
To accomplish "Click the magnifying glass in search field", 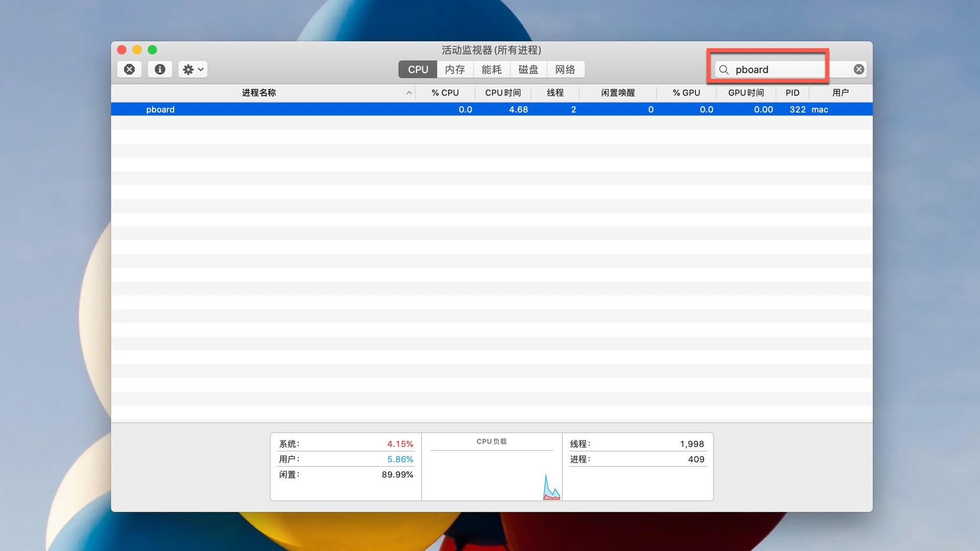I will (x=724, y=69).
